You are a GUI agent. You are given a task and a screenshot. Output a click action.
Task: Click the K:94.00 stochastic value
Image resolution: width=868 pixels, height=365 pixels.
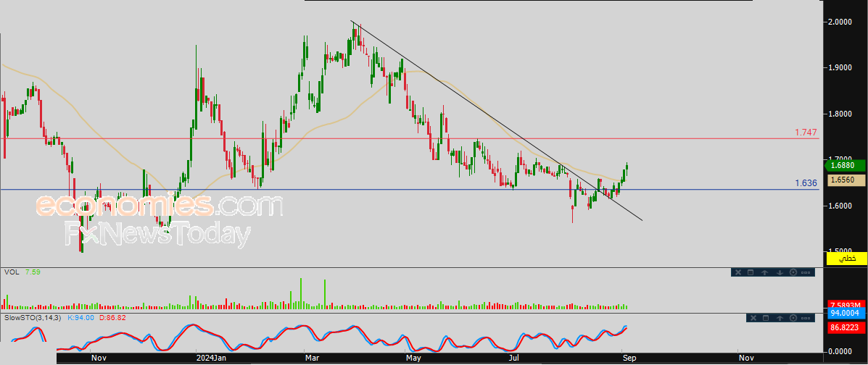[80, 318]
